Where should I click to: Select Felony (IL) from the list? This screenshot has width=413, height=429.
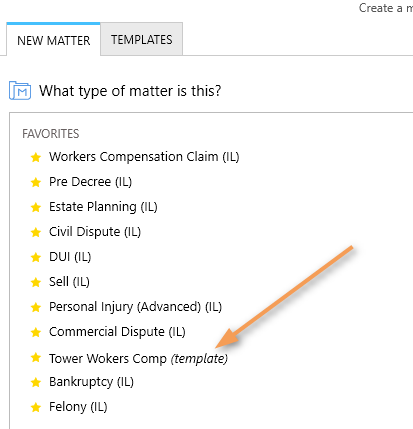coord(78,407)
